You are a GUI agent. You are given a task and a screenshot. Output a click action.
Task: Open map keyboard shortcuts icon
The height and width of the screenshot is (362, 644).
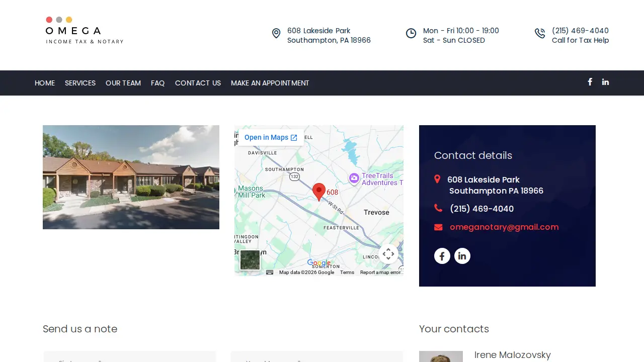point(270,273)
